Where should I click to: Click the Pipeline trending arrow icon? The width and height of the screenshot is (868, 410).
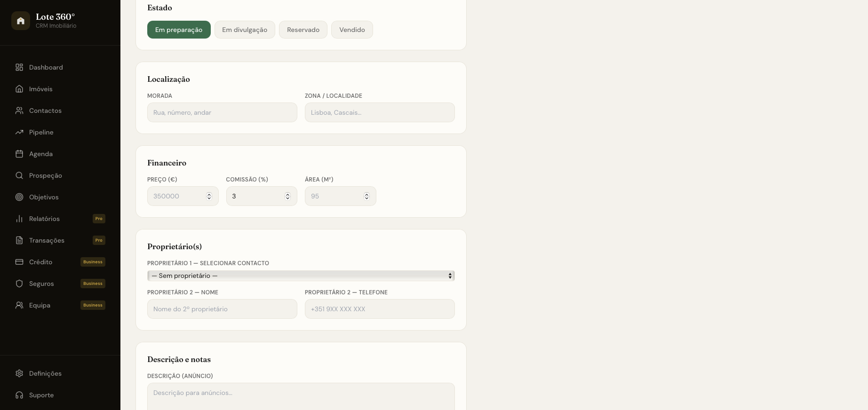(19, 132)
